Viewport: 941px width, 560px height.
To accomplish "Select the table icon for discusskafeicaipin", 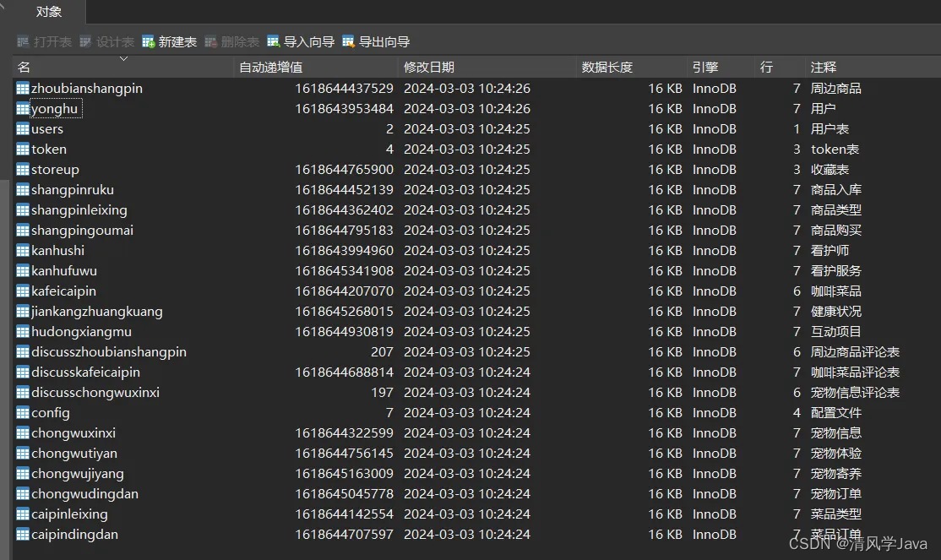I will pos(23,372).
